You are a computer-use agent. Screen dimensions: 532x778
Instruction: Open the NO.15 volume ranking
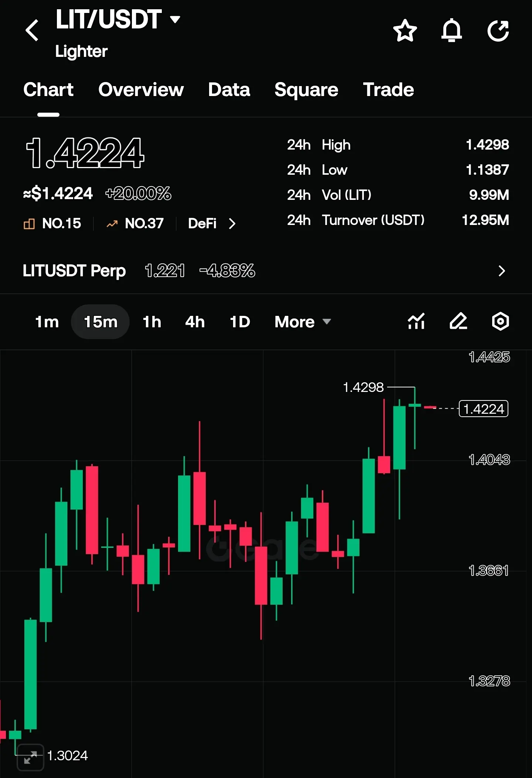(x=52, y=223)
